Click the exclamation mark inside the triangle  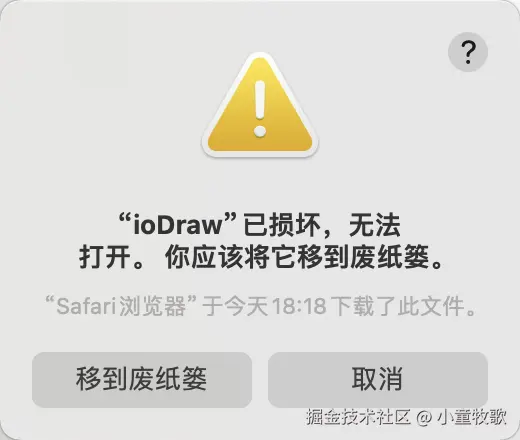260,109
